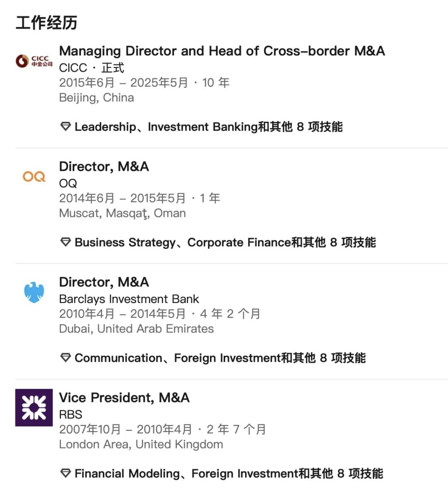Click the Barclays Investment Bank company name
This screenshot has height=492, width=448.
pyautogui.click(x=129, y=299)
